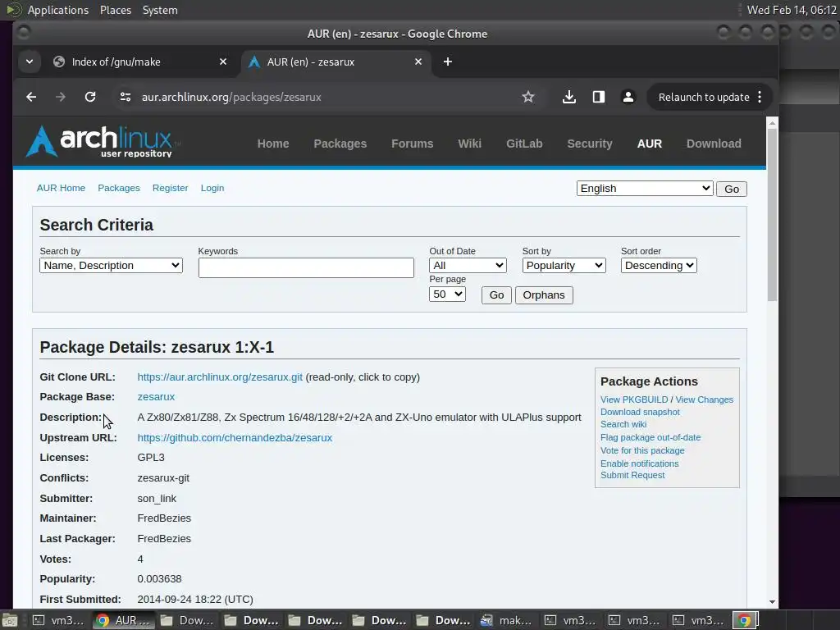The image size is (840, 630).
Task: Click the show desktop icon in taskbar
Action: click(10, 620)
